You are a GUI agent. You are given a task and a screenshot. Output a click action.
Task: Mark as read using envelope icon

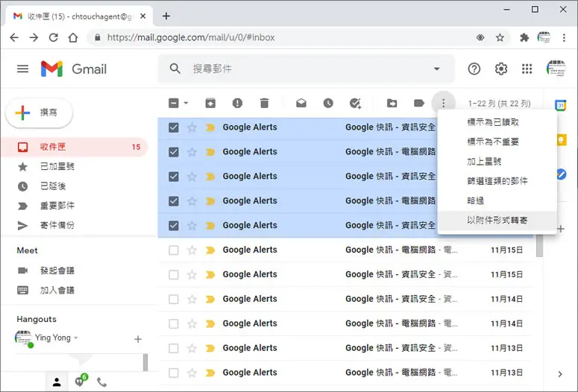[x=301, y=103]
